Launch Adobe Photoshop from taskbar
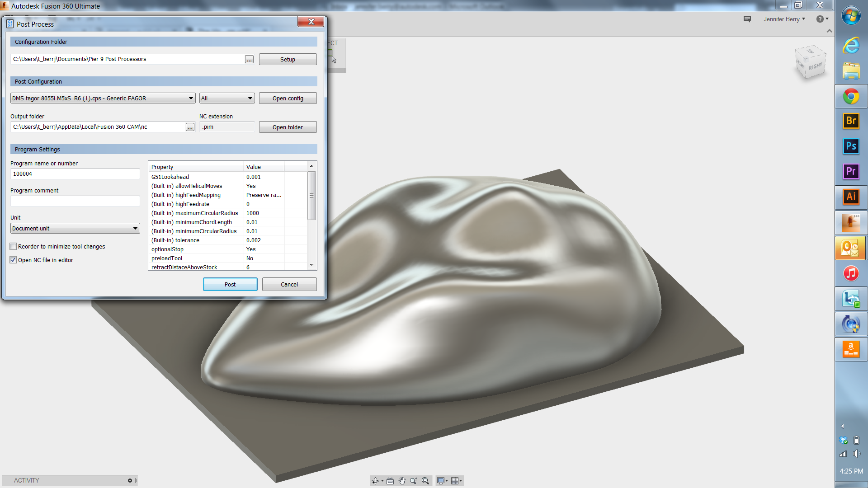Viewport: 868px width, 488px height. (851, 146)
